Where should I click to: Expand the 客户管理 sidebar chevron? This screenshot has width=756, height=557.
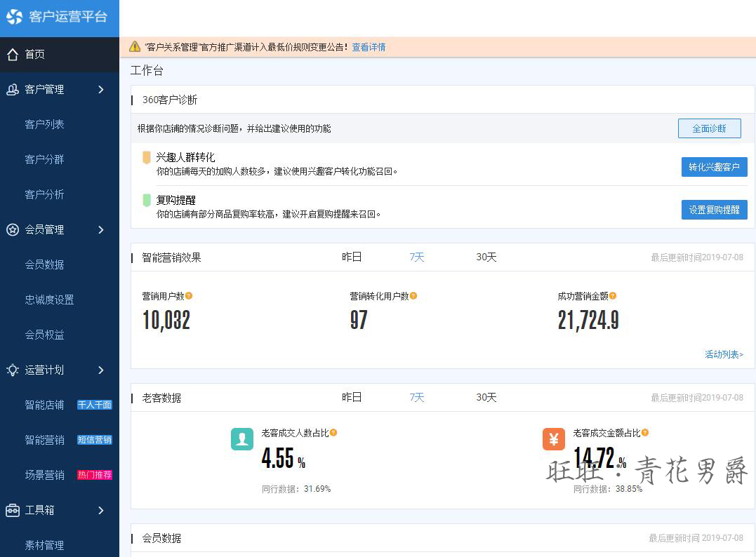tap(101, 89)
